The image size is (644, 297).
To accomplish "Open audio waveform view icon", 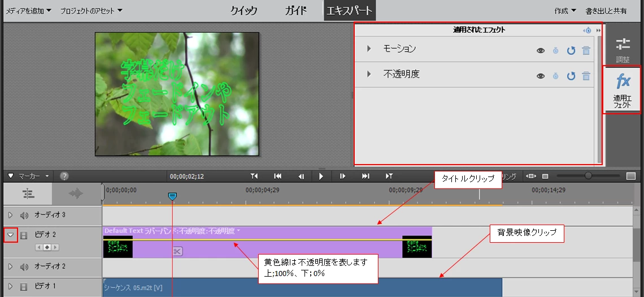I will tap(76, 193).
